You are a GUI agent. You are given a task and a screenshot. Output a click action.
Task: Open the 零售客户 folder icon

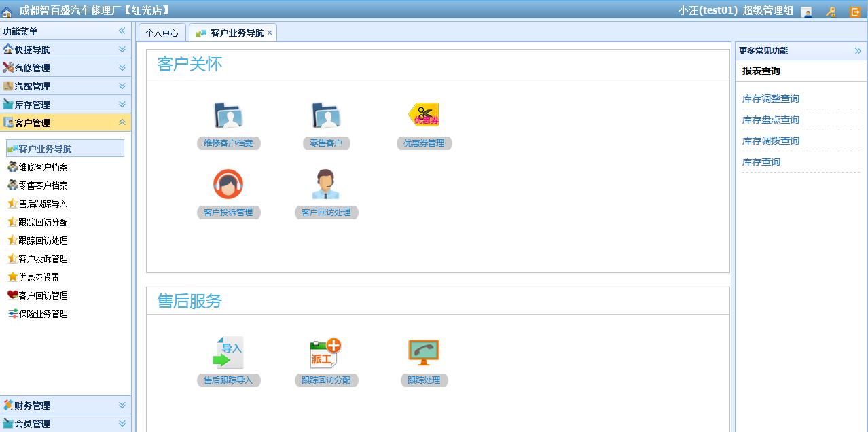click(x=326, y=115)
